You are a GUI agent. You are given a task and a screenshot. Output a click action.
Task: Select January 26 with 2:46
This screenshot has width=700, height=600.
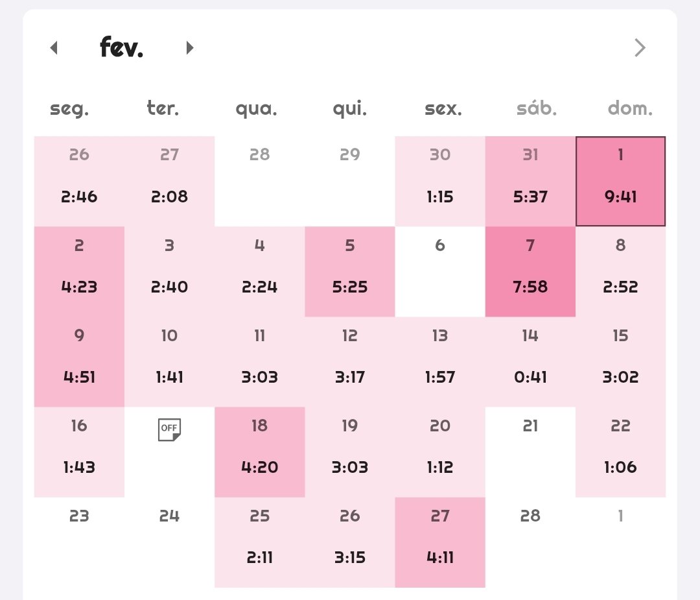tap(79, 181)
